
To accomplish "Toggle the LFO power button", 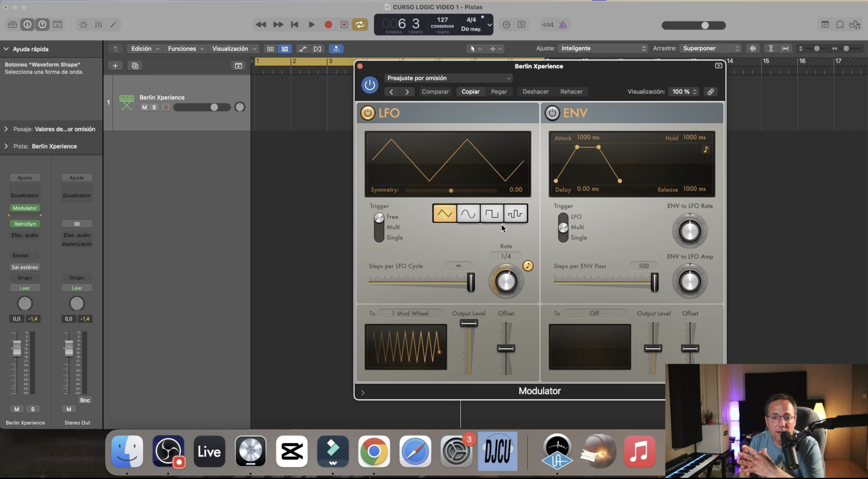I will (367, 113).
